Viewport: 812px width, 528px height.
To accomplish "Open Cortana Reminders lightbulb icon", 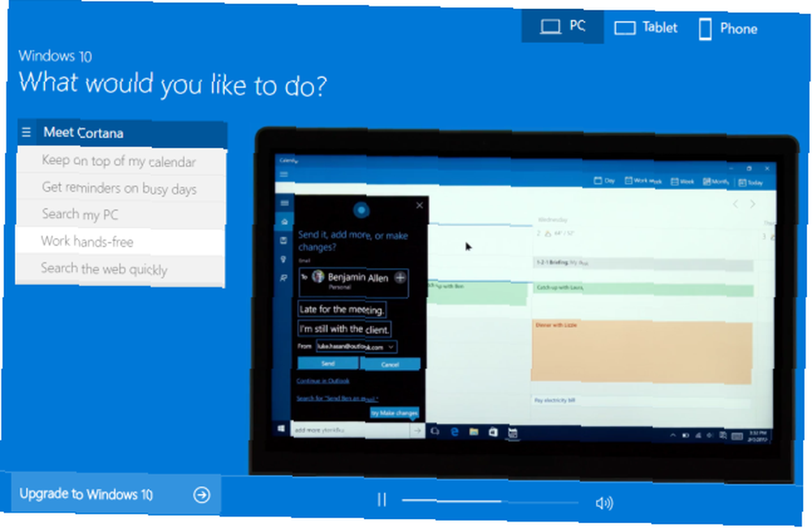I will tap(283, 259).
